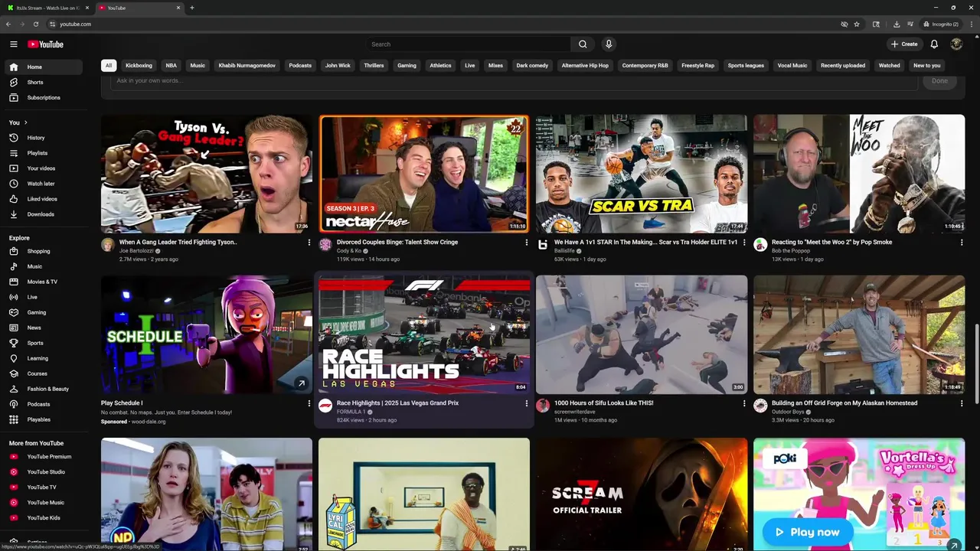Click the search magnifier button
Image resolution: width=980 pixels, height=551 pixels.
click(x=583, y=44)
